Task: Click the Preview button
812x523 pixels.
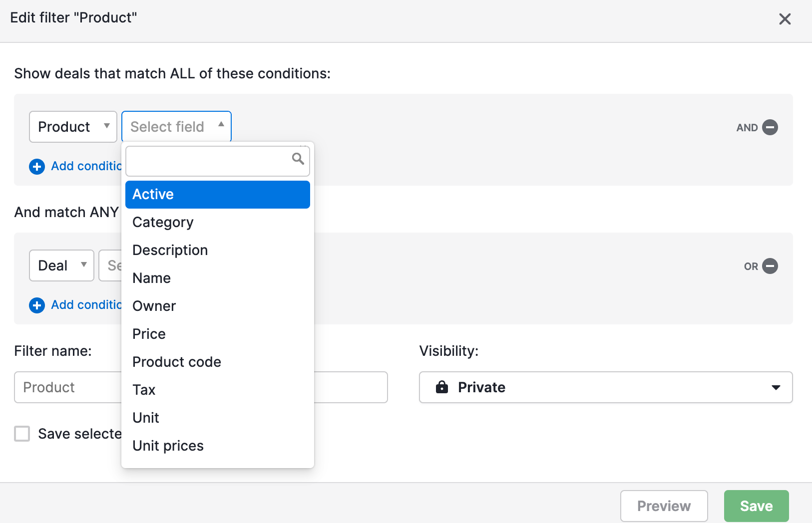Action: [664, 506]
